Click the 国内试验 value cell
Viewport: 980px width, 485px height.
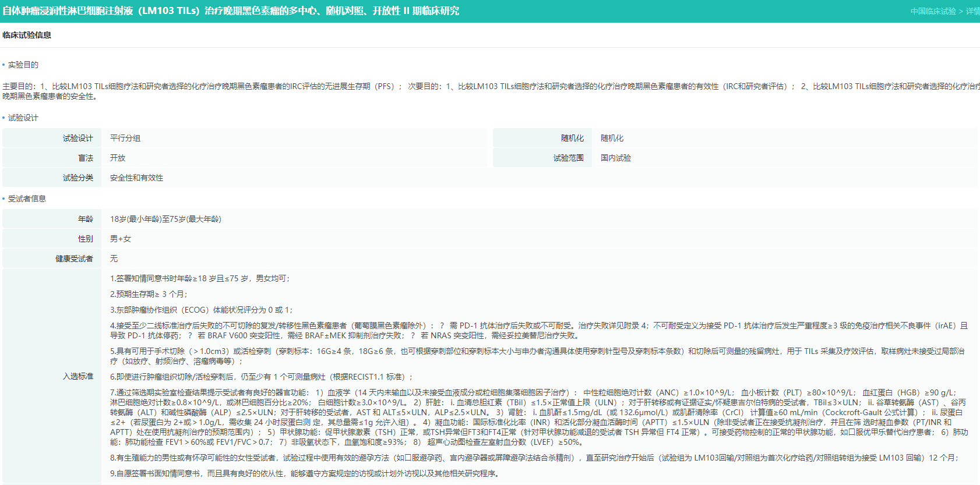coord(616,158)
